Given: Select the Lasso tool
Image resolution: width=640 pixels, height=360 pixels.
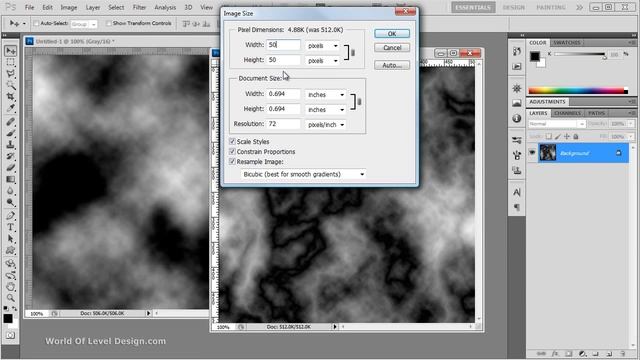Looking at the screenshot, I should [11, 74].
